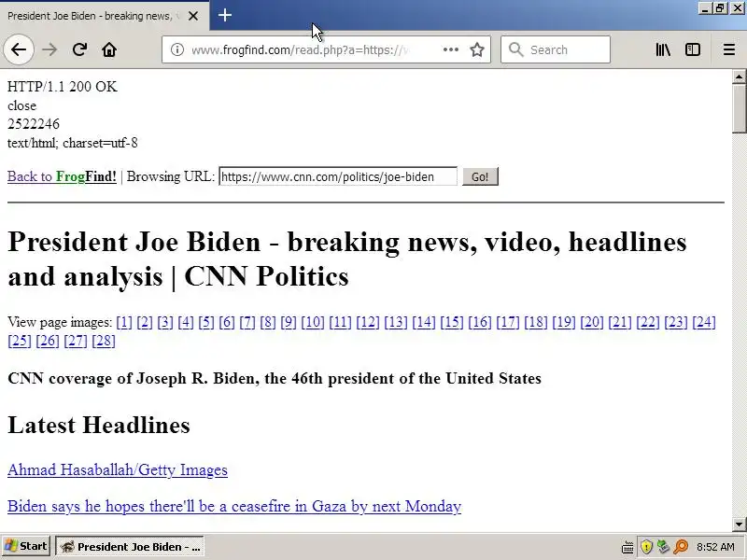Follow the Back to FrogFind! link

coord(62,176)
